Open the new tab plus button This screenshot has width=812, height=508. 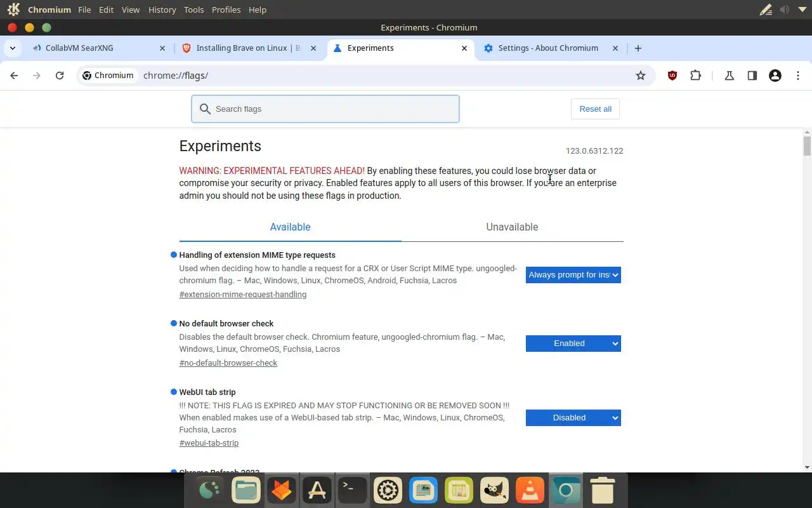pyautogui.click(x=638, y=48)
